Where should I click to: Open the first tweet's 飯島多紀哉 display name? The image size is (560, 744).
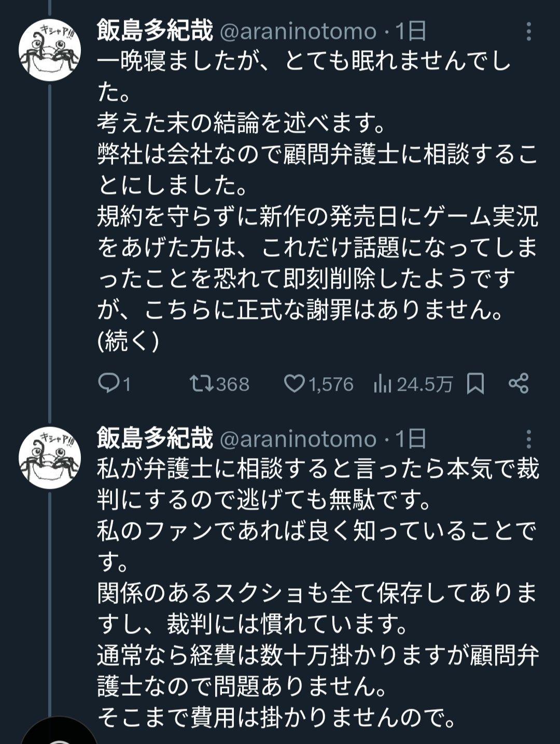(155, 32)
